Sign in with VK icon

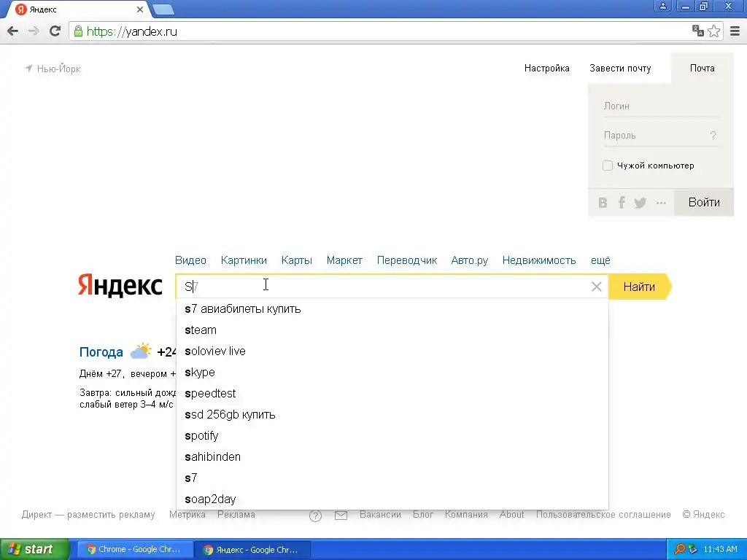(x=603, y=203)
